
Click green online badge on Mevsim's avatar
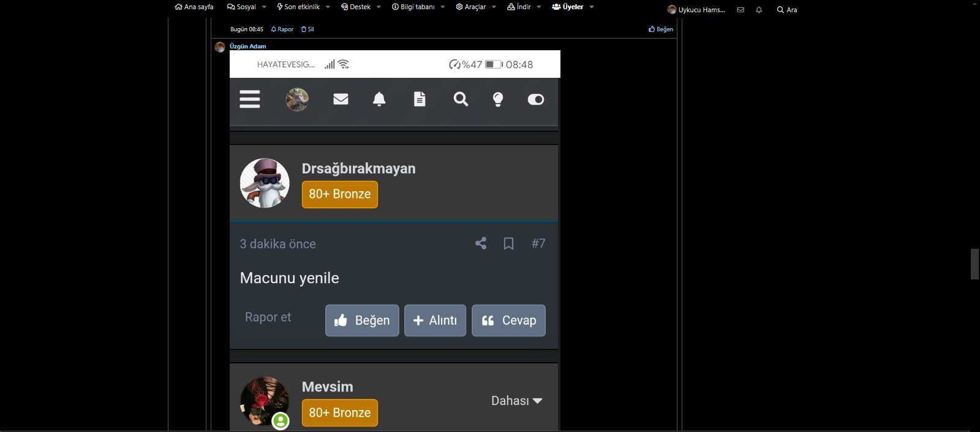[281, 420]
